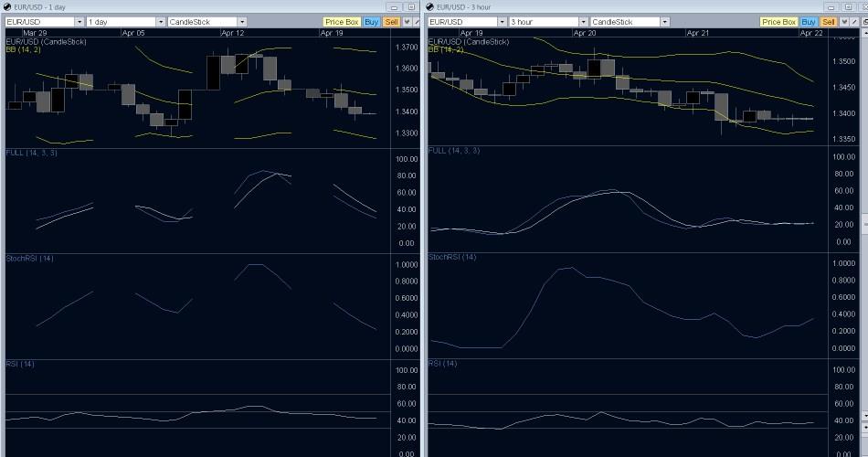Viewport: 868px width, 457px height.
Task: Open symbol dropdown in 1 day chart
Action: click(79, 22)
